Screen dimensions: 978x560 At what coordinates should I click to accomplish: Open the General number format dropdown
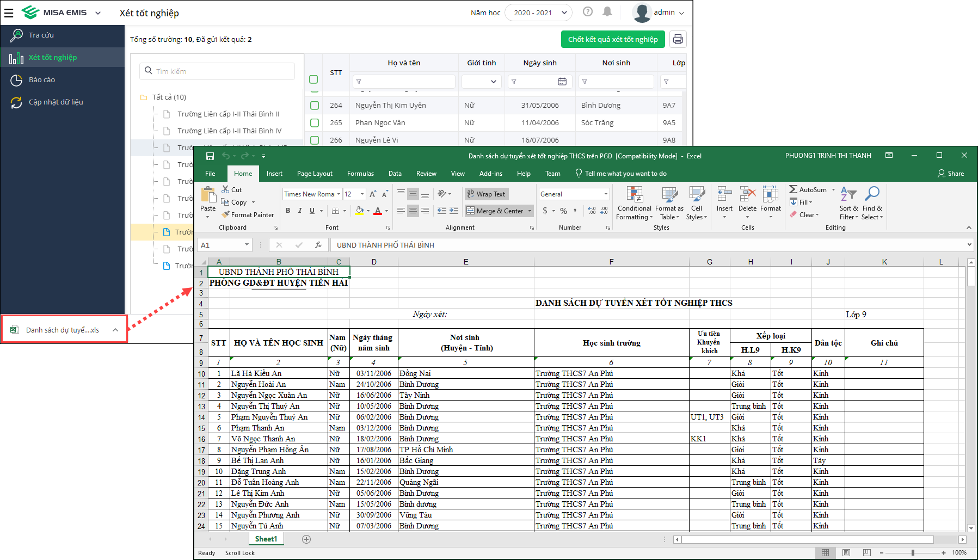[606, 194]
